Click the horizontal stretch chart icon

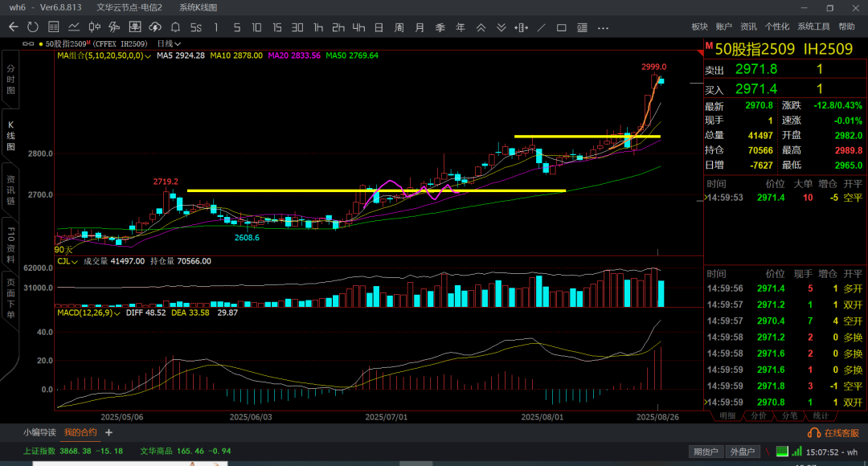click(x=521, y=27)
